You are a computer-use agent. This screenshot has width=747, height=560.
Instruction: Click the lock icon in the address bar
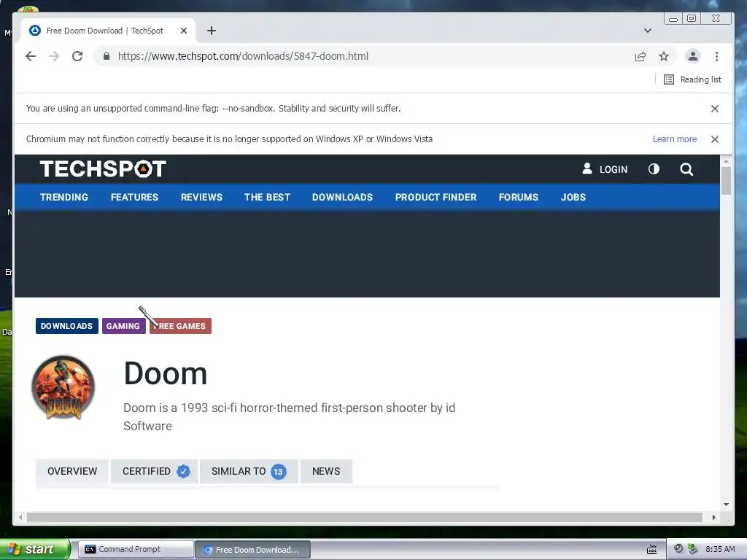107,56
